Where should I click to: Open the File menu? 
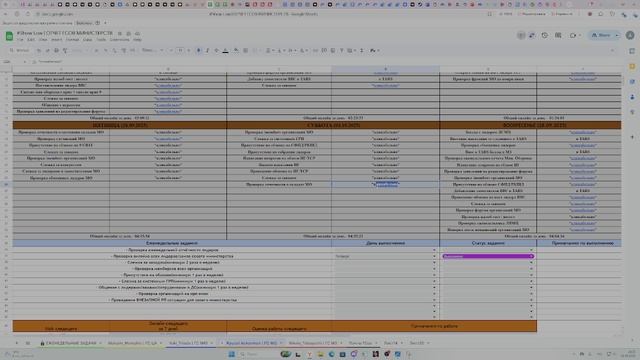click(x=20, y=40)
